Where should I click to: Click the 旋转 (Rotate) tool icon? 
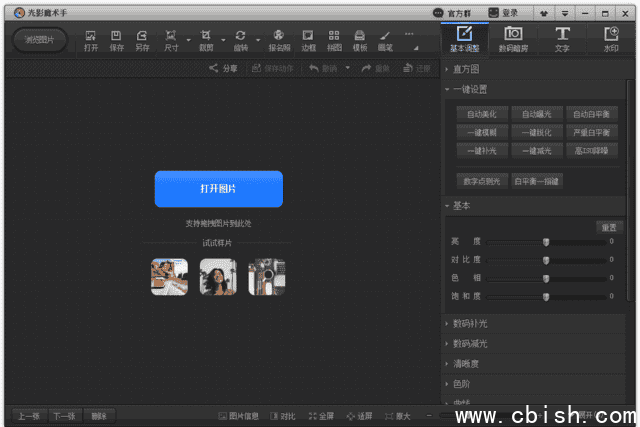(x=240, y=39)
